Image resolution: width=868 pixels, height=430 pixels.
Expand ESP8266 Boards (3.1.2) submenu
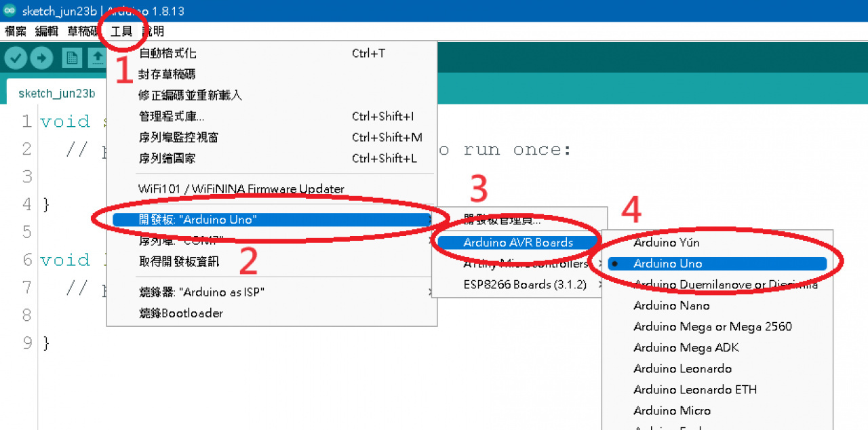[x=524, y=285]
